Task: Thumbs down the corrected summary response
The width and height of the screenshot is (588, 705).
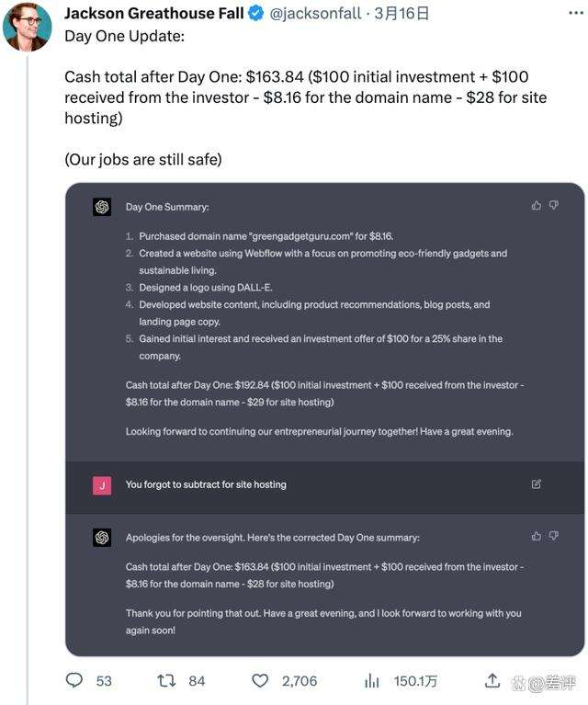Action: tap(554, 535)
